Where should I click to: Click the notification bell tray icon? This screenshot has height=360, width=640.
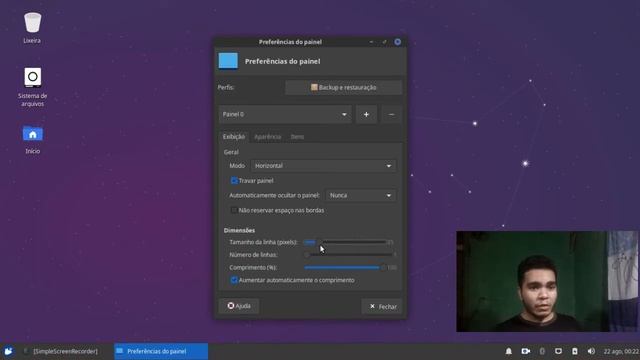[509, 351]
